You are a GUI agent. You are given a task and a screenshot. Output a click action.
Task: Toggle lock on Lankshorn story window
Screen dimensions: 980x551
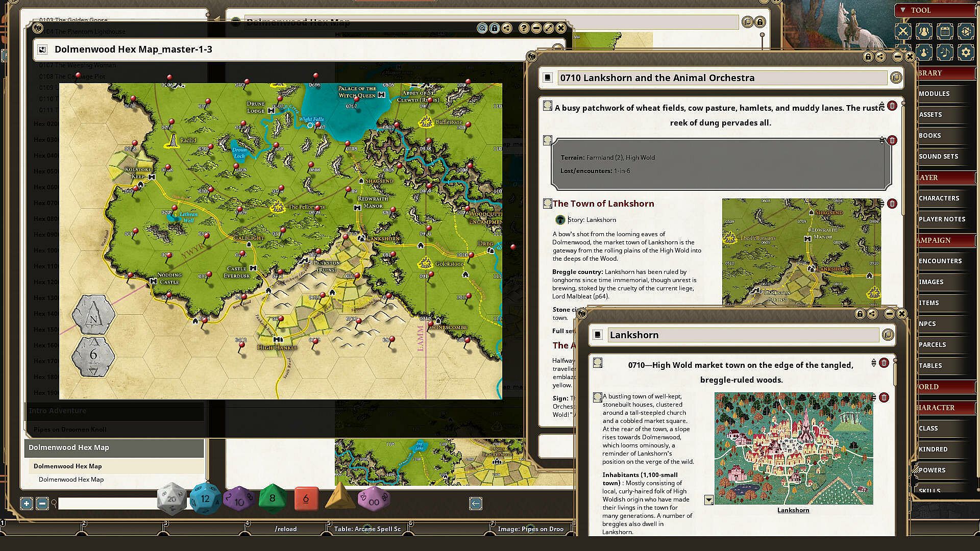860,314
